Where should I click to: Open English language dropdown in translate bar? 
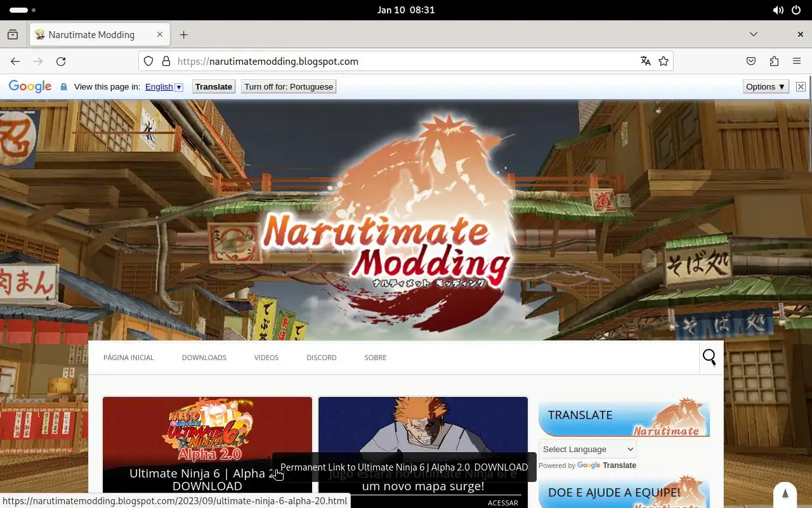click(164, 87)
